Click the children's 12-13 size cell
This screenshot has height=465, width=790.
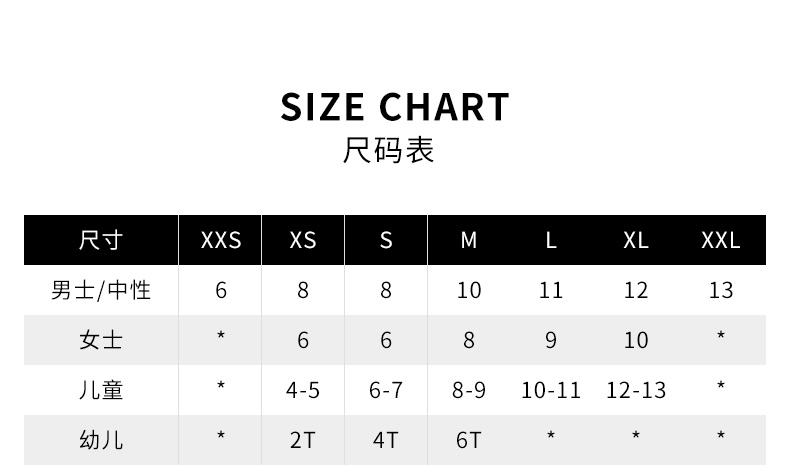636,390
